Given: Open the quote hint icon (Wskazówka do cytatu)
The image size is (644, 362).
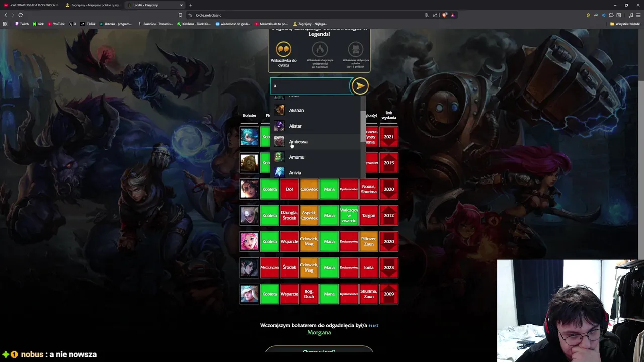Looking at the screenshot, I should pos(283,49).
